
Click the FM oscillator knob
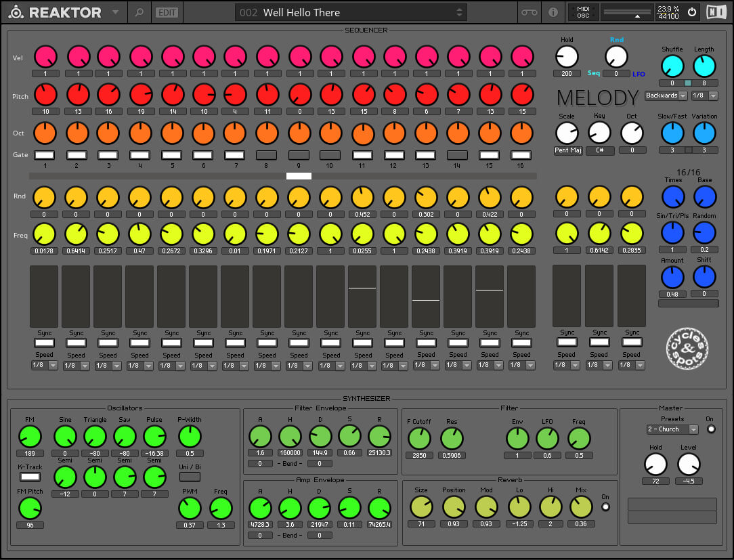30,436
